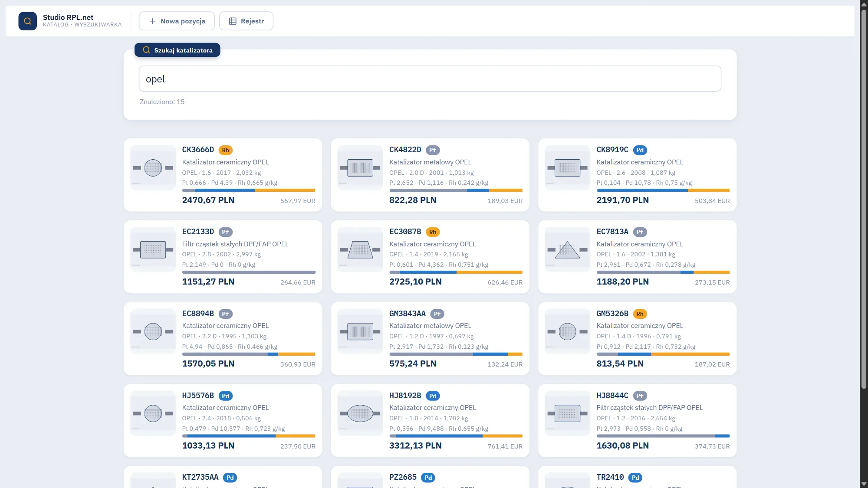Image resolution: width=868 pixels, height=488 pixels.
Task: Click the Rh badge on EC3087B
Action: (x=433, y=232)
